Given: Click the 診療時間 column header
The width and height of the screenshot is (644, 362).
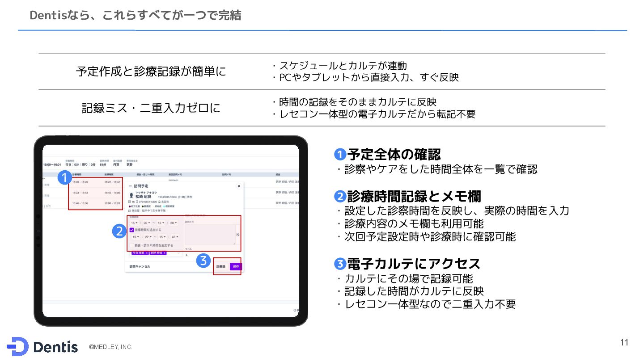Looking at the screenshot, I should [76, 174].
